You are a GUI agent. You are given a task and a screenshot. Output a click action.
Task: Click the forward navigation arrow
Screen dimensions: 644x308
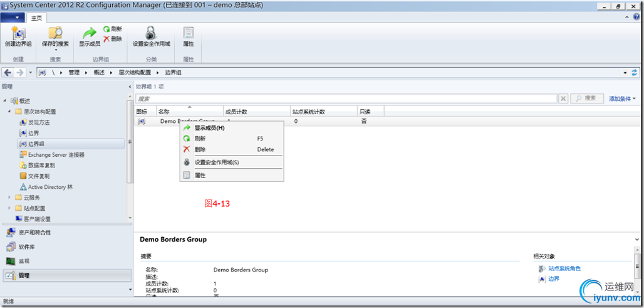pyautogui.click(x=19, y=72)
